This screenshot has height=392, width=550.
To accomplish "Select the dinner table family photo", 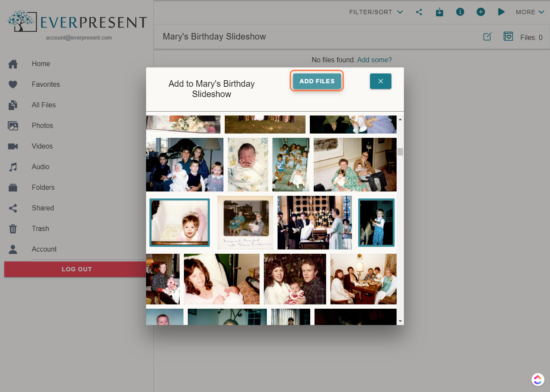I will point(364,279).
